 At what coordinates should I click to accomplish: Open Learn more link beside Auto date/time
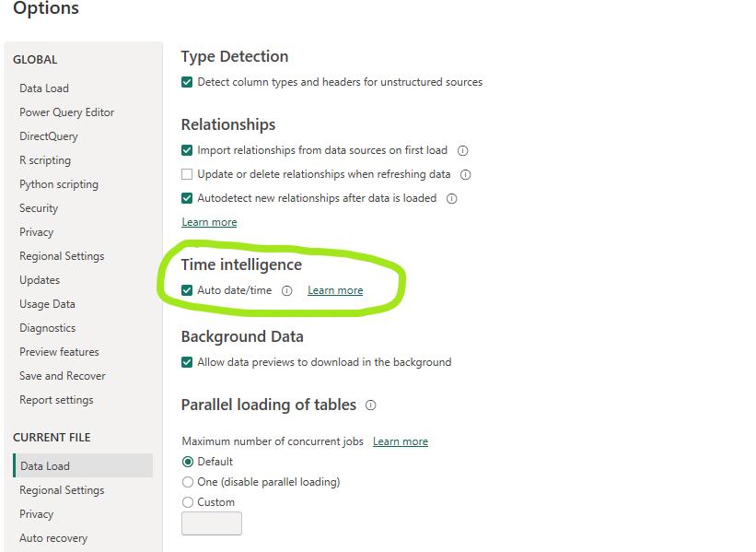(335, 290)
